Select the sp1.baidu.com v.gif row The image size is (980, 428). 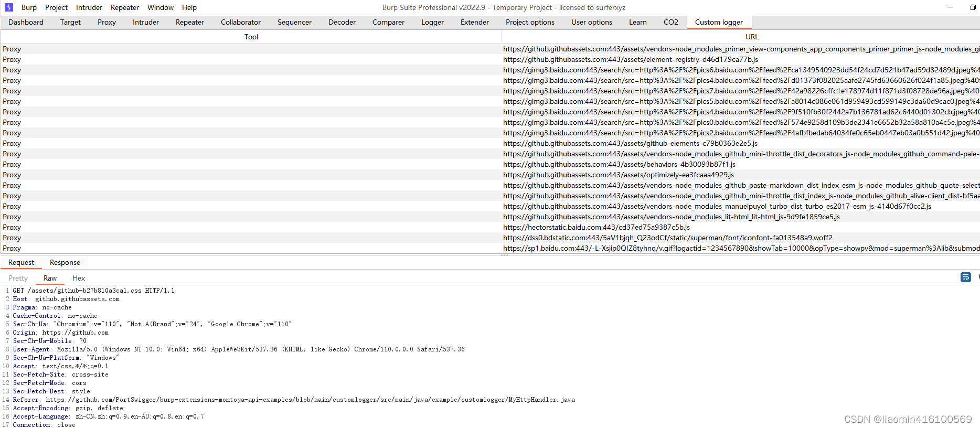[490, 248]
